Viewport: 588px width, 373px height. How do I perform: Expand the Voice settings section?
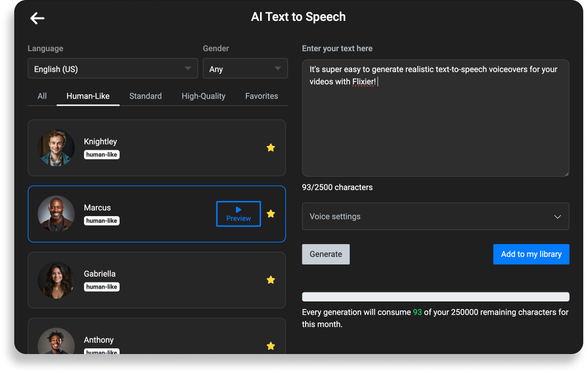[x=558, y=216]
